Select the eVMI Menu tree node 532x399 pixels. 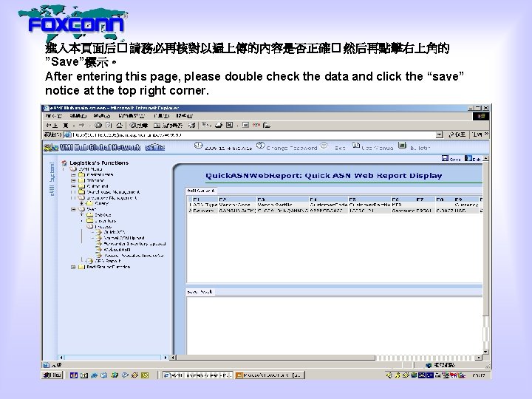[90, 168]
